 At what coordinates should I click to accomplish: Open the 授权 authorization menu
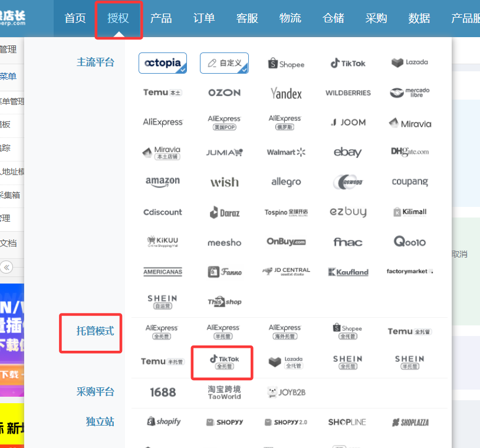(118, 18)
